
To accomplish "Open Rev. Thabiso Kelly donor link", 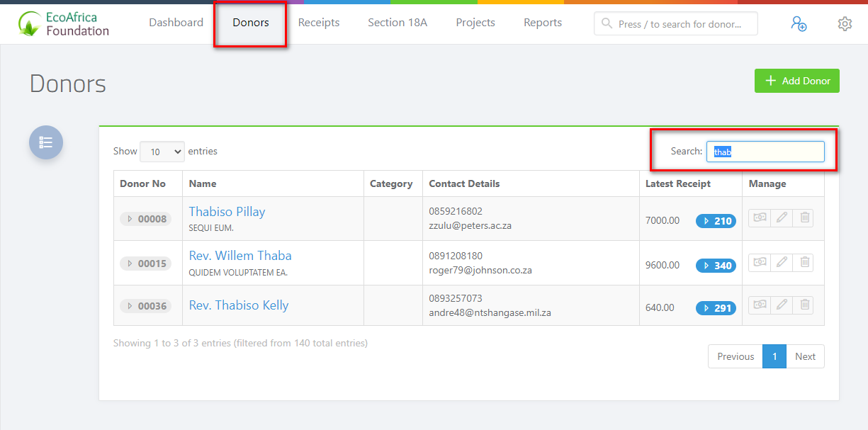I will (239, 305).
